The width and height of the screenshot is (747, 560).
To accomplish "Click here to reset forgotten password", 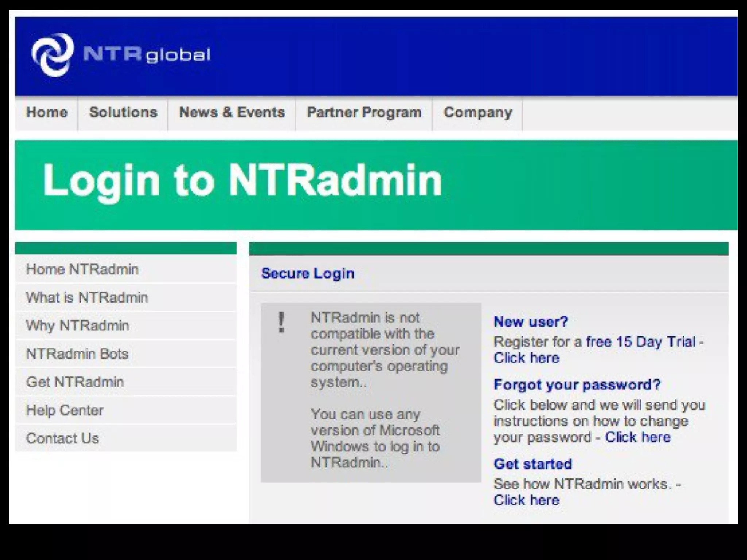I will [638, 437].
